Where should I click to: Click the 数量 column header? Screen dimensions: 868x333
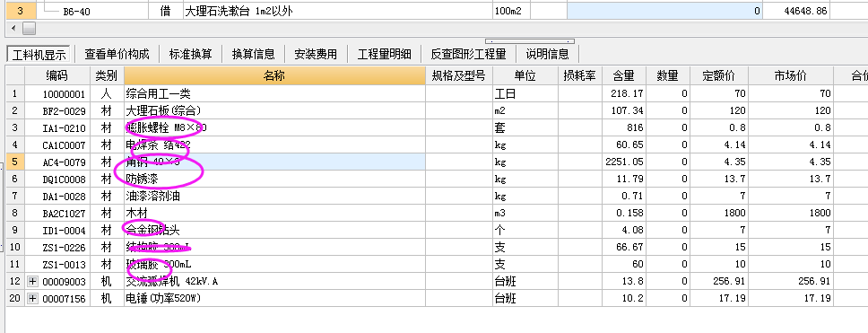(668, 76)
